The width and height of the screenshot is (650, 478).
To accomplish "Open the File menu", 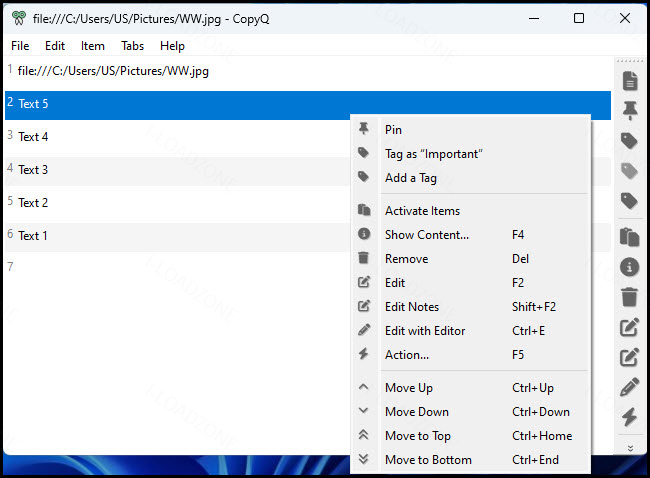I will pos(20,46).
